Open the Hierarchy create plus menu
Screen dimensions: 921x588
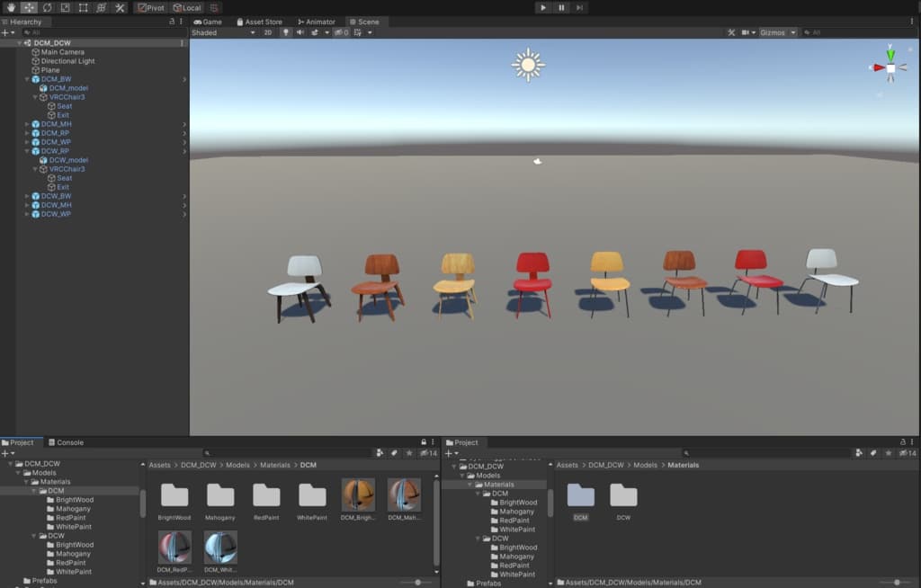(7, 33)
